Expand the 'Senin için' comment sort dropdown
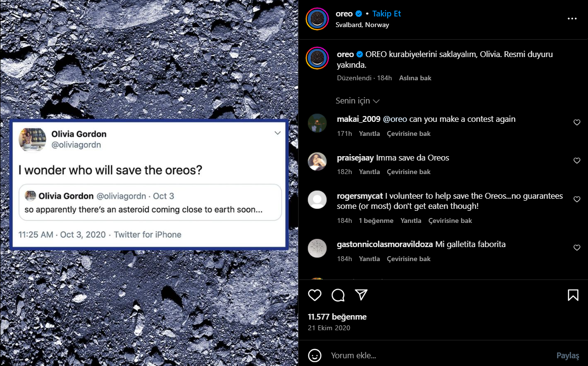This screenshot has width=588, height=366. tap(357, 101)
